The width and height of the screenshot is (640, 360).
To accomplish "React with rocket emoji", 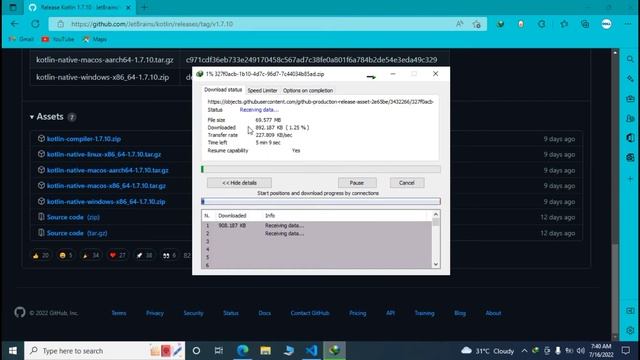I will click(144, 256).
